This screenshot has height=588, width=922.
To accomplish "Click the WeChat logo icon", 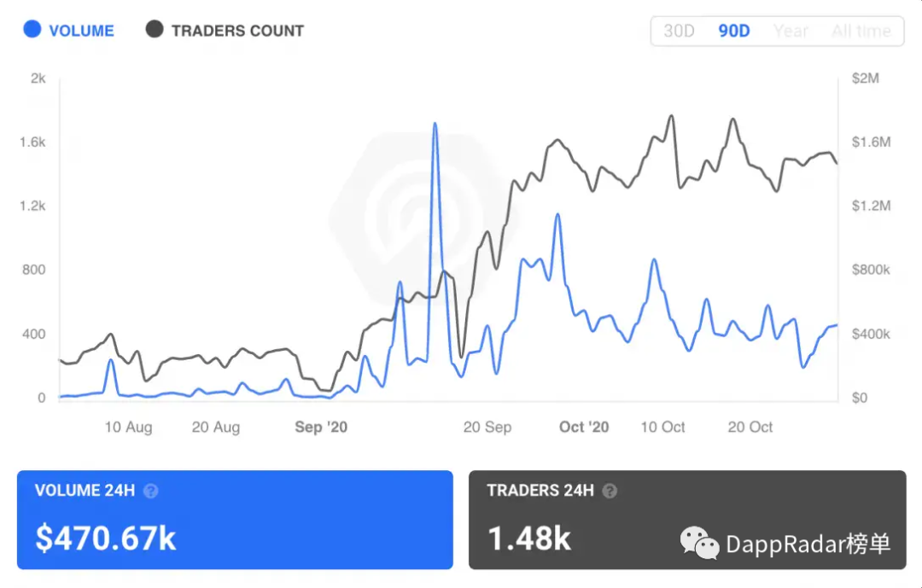I will tap(699, 543).
